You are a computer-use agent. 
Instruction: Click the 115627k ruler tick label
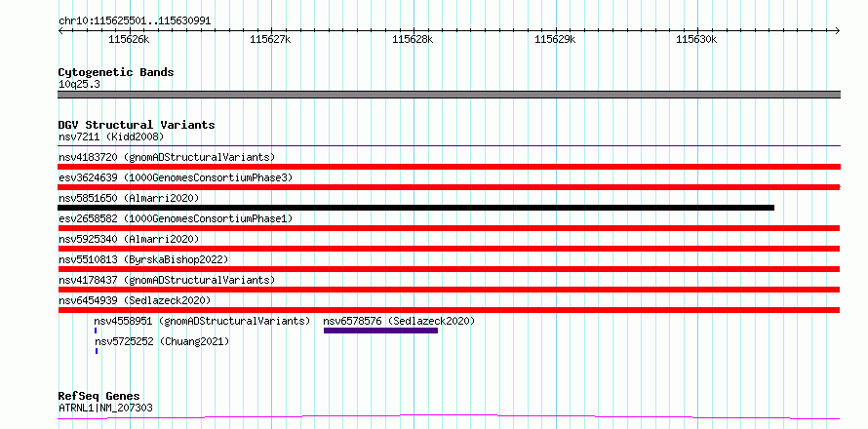271,39
